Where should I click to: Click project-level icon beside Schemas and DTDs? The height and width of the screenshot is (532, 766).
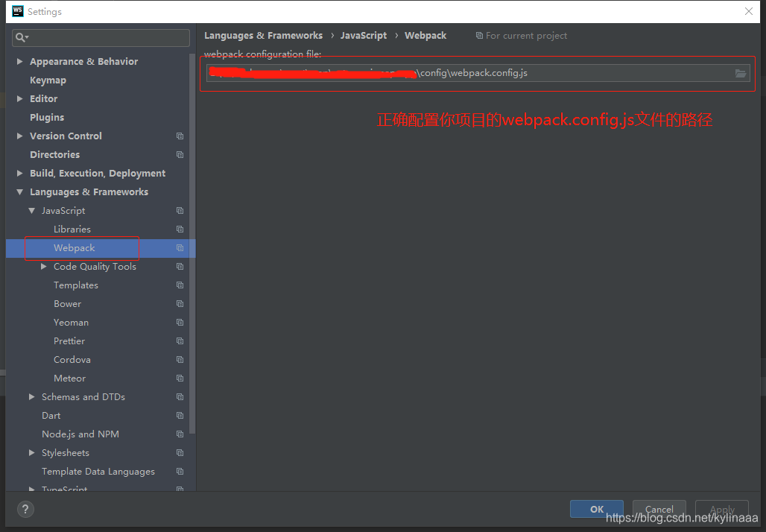point(180,396)
